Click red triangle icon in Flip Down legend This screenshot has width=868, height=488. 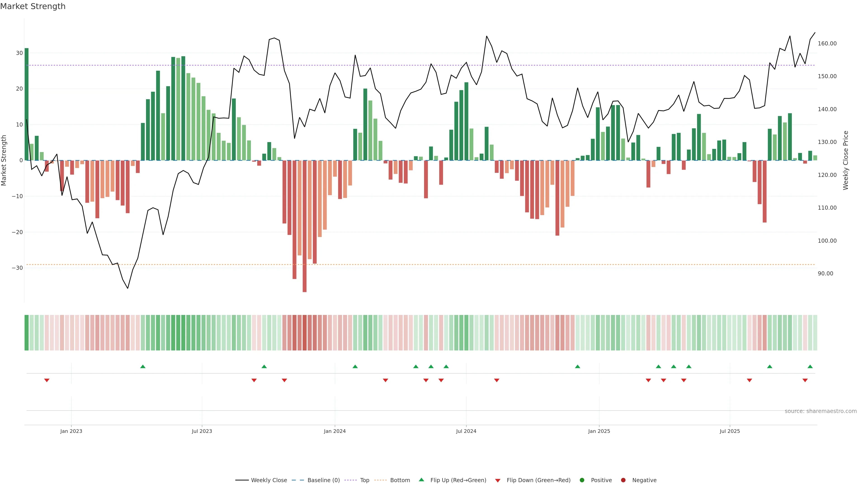pos(498,481)
